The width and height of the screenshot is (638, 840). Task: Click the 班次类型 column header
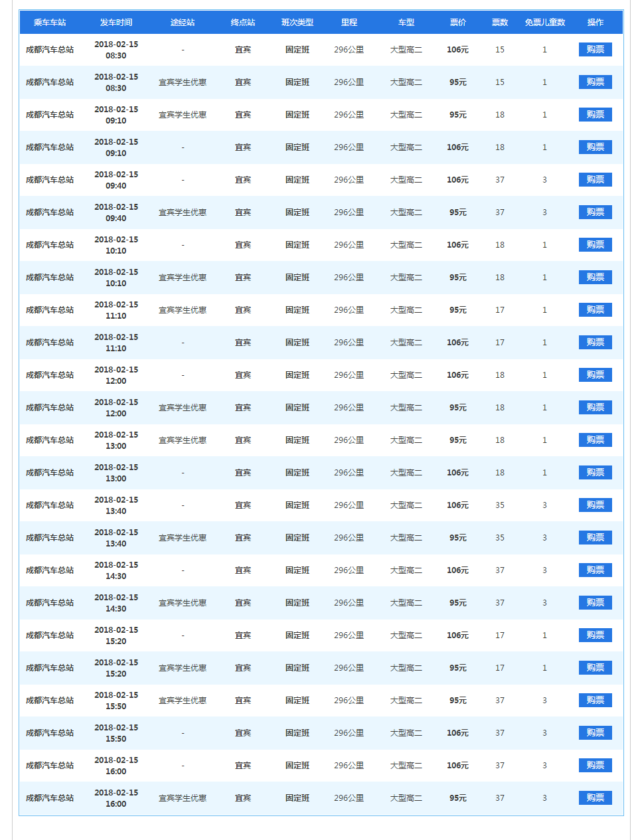click(x=297, y=23)
